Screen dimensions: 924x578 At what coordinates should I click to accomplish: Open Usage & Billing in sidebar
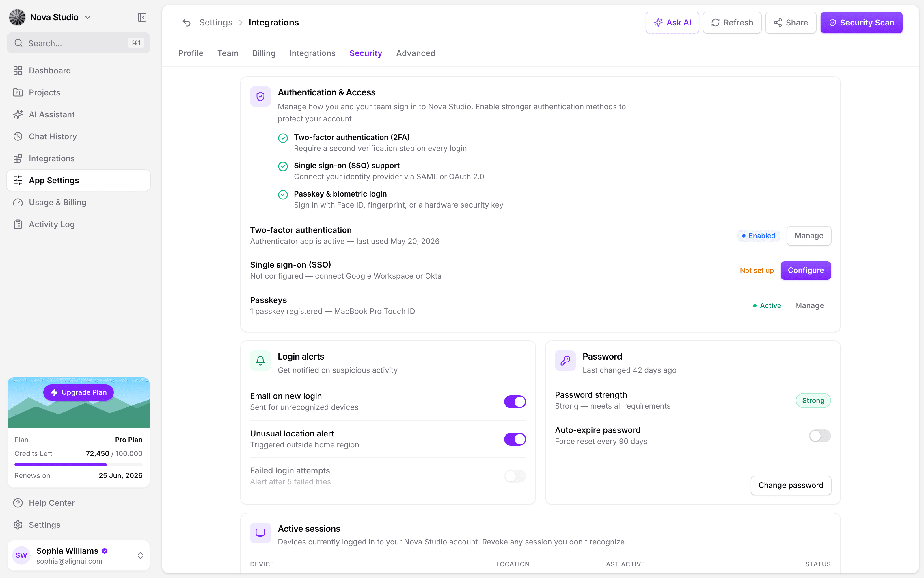pyautogui.click(x=79, y=202)
